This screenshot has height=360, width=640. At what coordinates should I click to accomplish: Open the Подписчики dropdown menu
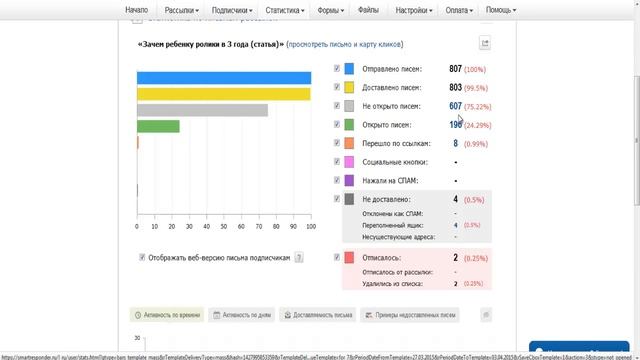pyautogui.click(x=232, y=10)
